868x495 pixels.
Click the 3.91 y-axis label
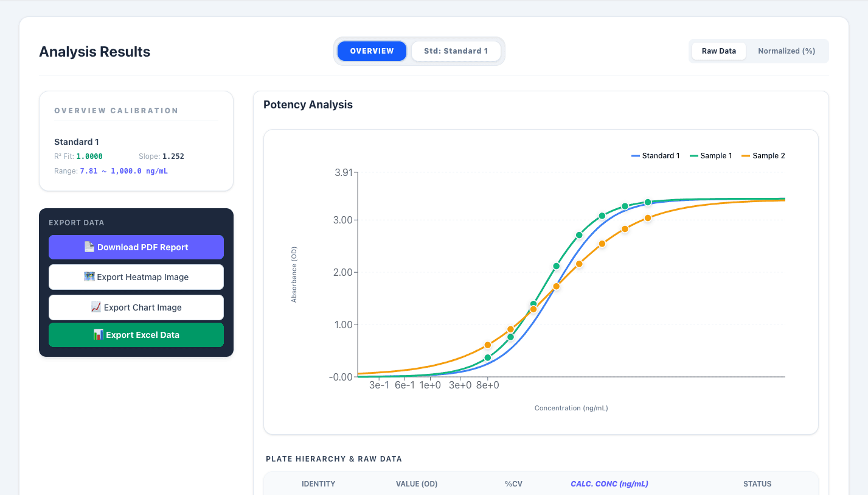(x=344, y=172)
